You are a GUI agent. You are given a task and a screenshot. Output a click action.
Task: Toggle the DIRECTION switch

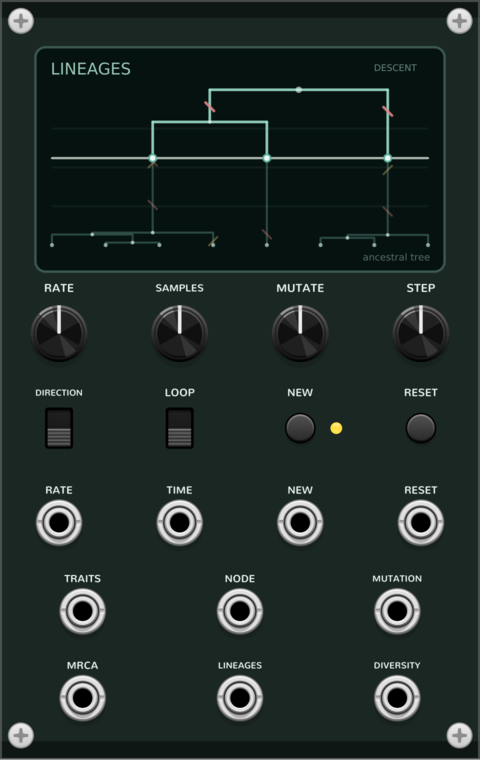(x=59, y=428)
